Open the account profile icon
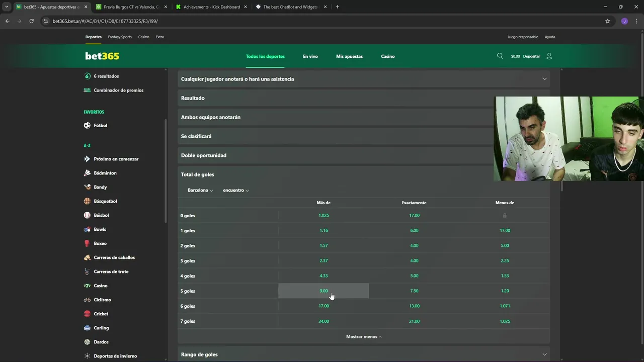 pos(549,56)
